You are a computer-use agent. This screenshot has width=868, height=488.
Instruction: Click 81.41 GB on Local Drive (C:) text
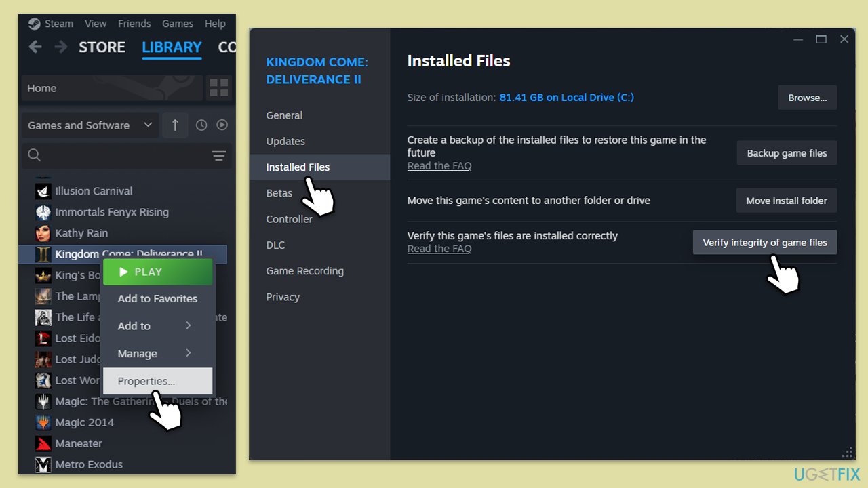tap(567, 98)
